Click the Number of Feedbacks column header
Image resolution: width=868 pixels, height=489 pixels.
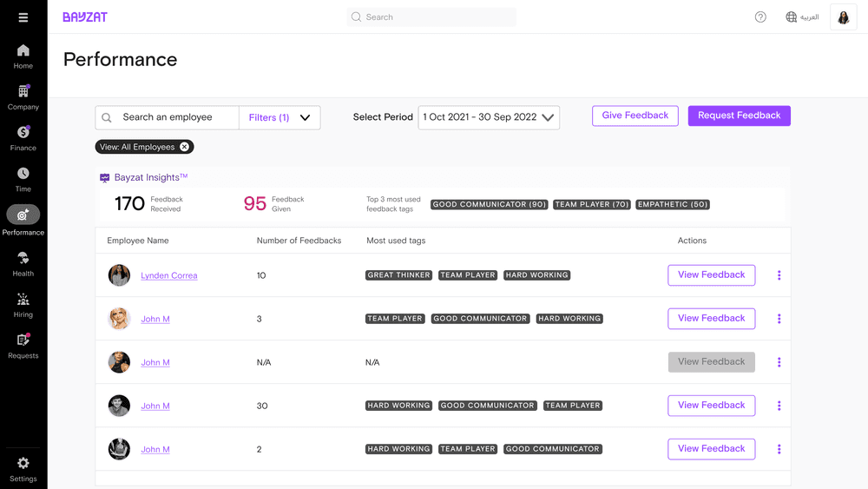(x=299, y=241)
